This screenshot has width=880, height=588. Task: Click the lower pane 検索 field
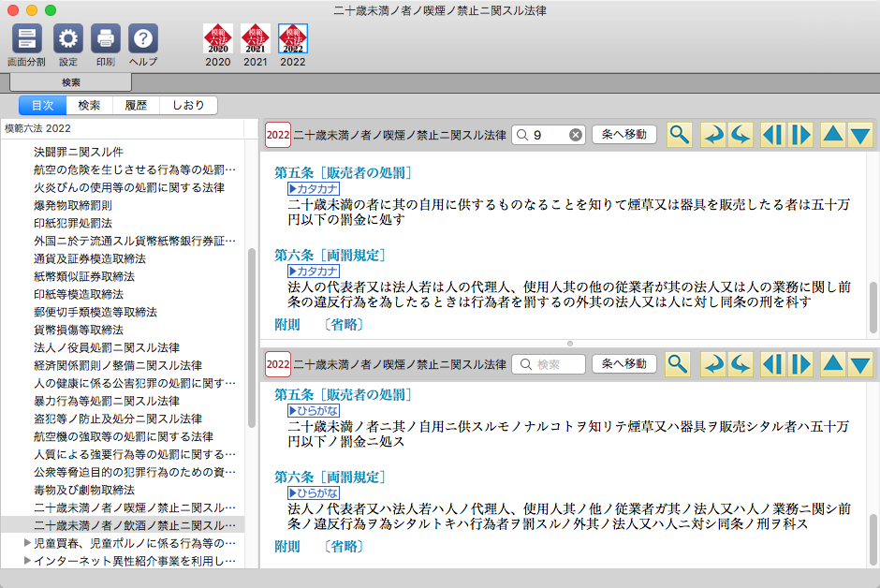[x=549, y=364]
